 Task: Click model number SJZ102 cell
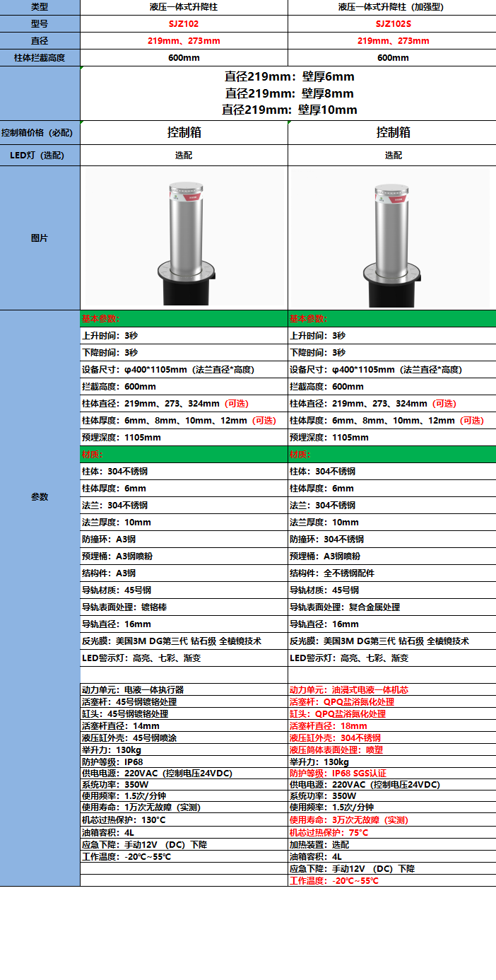pos(184,23)
